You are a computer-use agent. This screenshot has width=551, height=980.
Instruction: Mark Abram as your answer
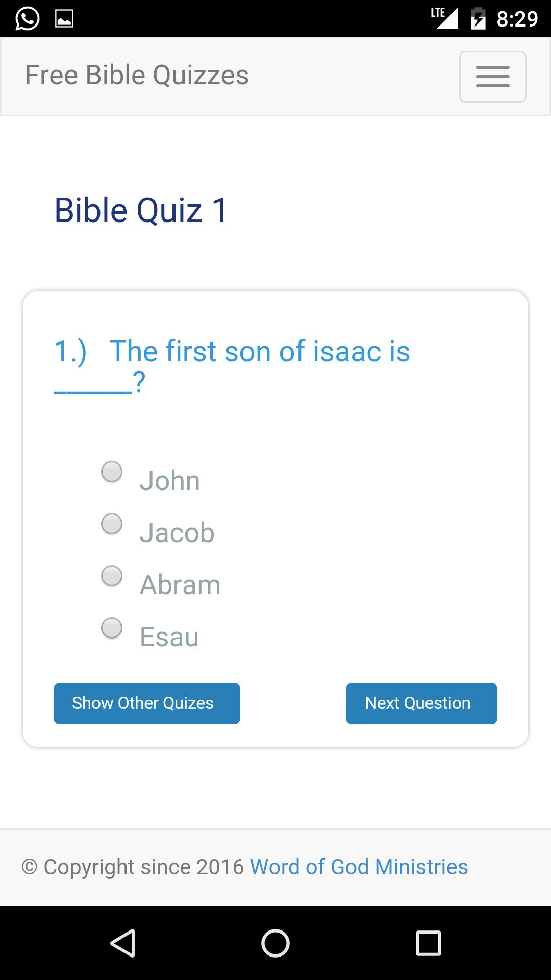click(x=111, y=576)
